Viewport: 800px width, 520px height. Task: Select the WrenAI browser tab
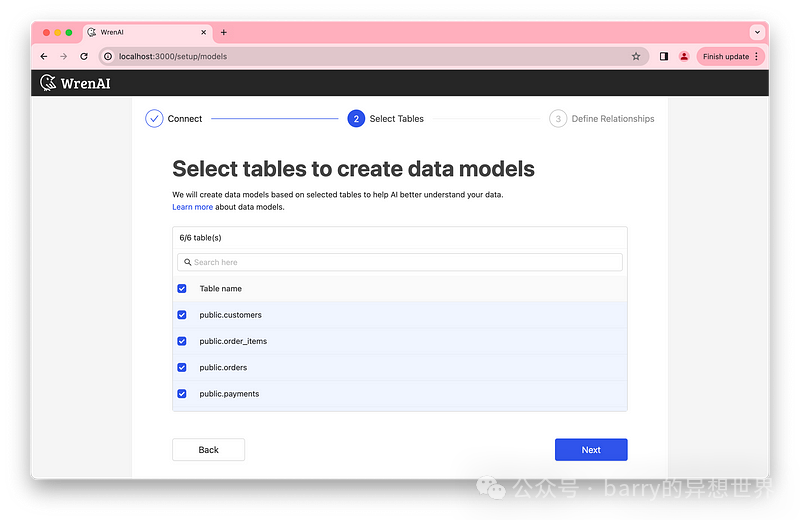coord(145,32)
